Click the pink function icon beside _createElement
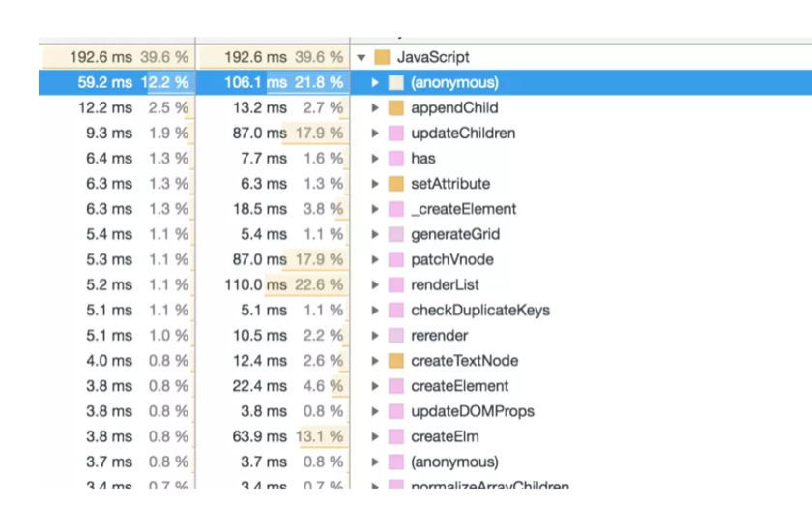The width and height of the screenshot is (812, 507). tap(396, 209)
